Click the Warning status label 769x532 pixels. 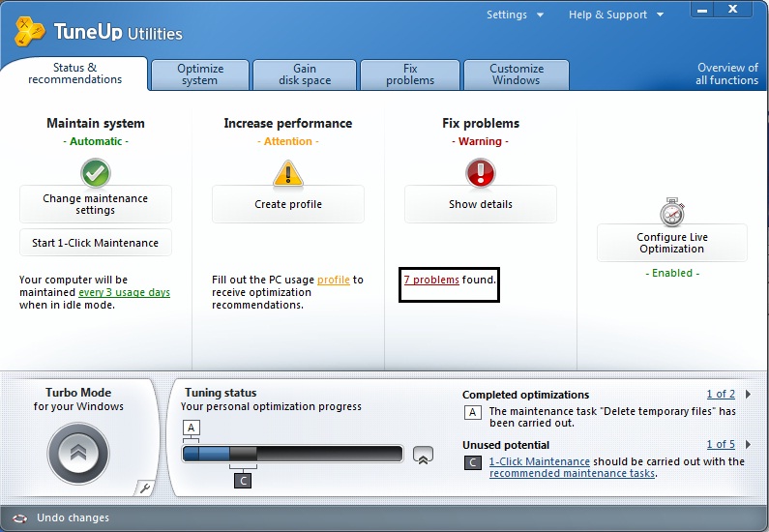tap(480, 141)
